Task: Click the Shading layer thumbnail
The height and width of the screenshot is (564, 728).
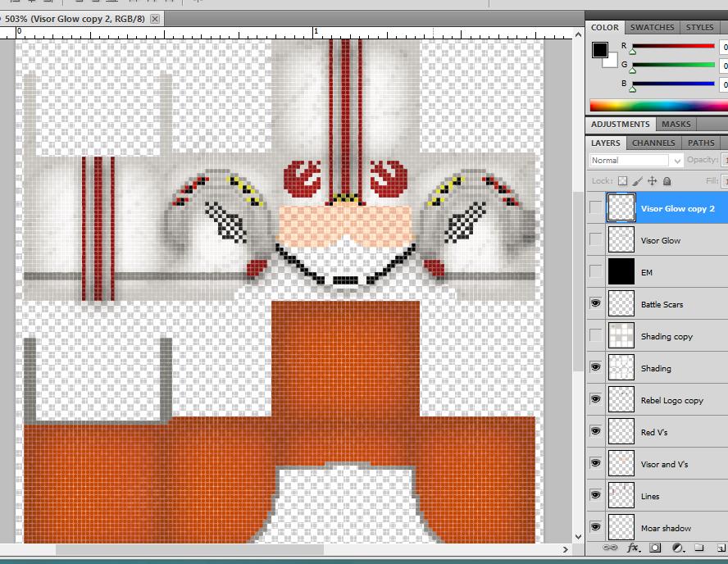Action: pyautogui.click(x=621, y=368)
